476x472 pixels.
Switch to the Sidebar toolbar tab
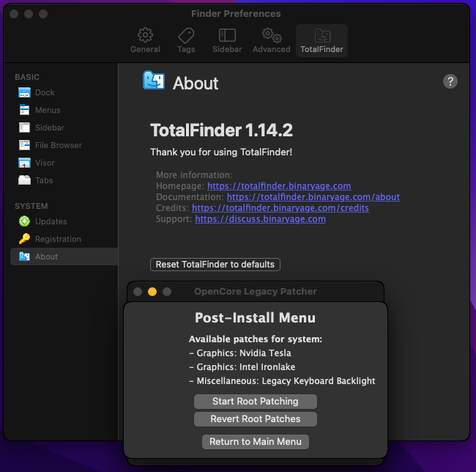[227, 40]
